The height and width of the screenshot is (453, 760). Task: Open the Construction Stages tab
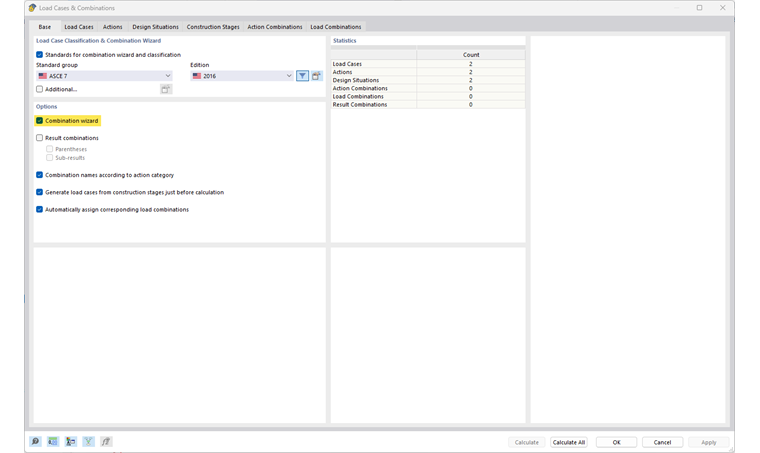coord(213,27)
